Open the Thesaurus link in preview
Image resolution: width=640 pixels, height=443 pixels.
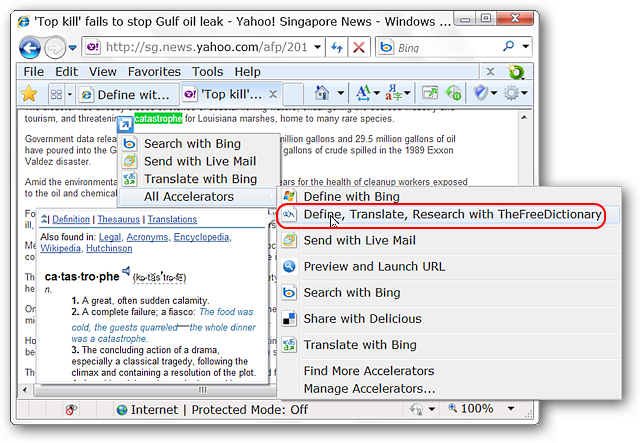click(118, 219)
